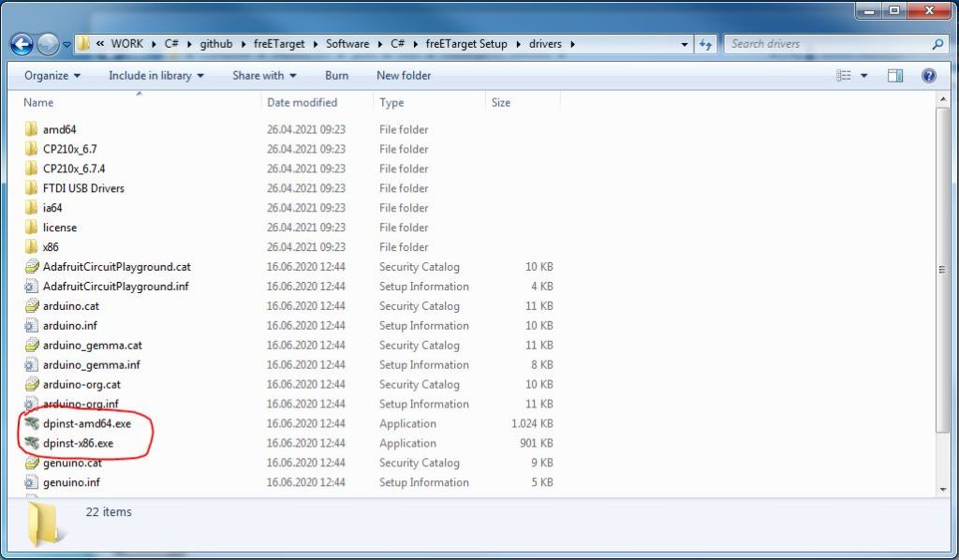Toggle the preview pane icon
This screenshot has width=959, height=560.
(895, 76)
